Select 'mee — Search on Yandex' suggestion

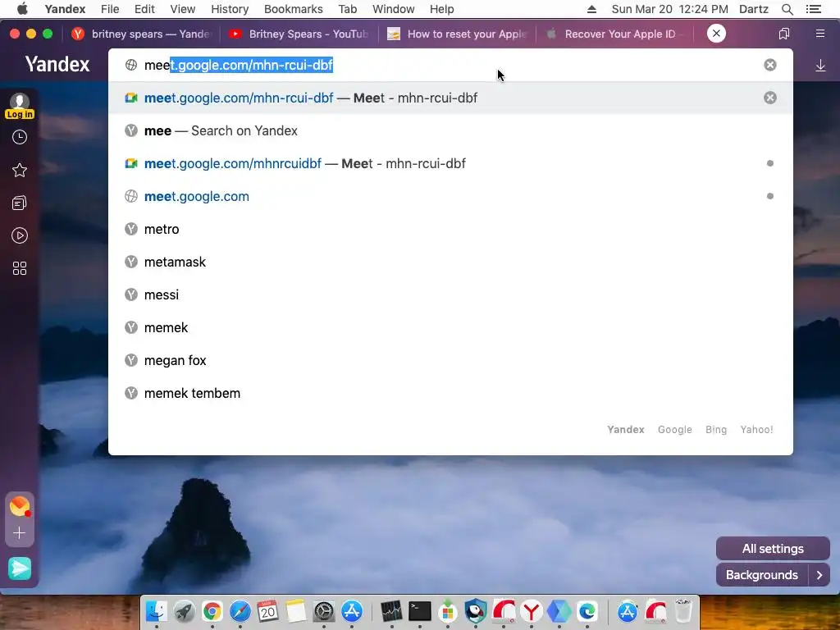click(450, 130)
